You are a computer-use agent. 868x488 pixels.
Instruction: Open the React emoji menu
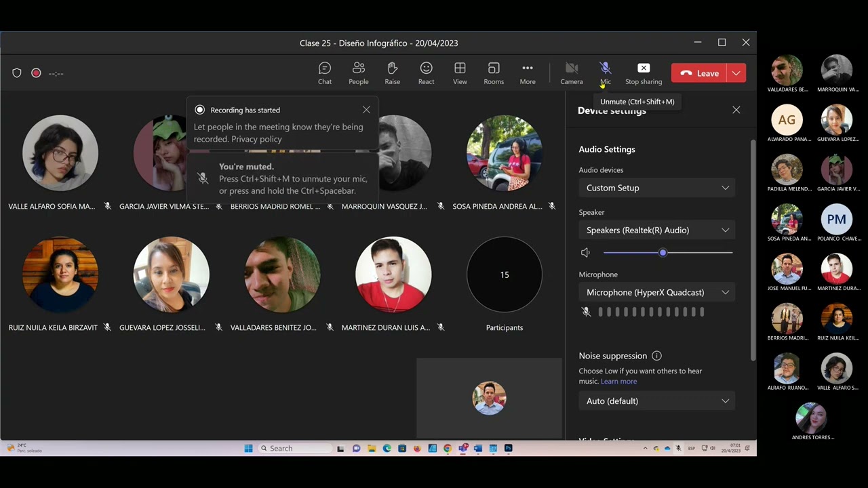[426, 73]
